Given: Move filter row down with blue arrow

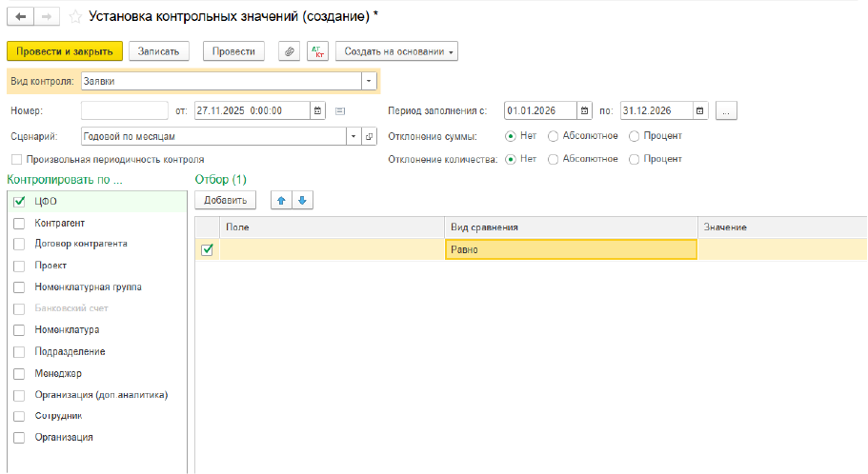Looking at the screenshot, I should pyautogui.click(x=302, y=200).
